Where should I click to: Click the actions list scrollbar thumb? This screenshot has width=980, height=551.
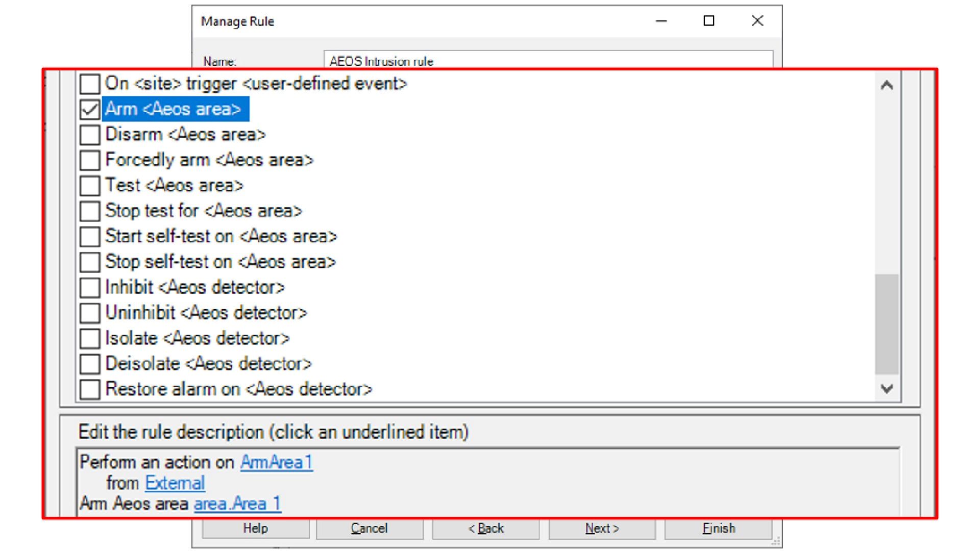pos(887,324)
